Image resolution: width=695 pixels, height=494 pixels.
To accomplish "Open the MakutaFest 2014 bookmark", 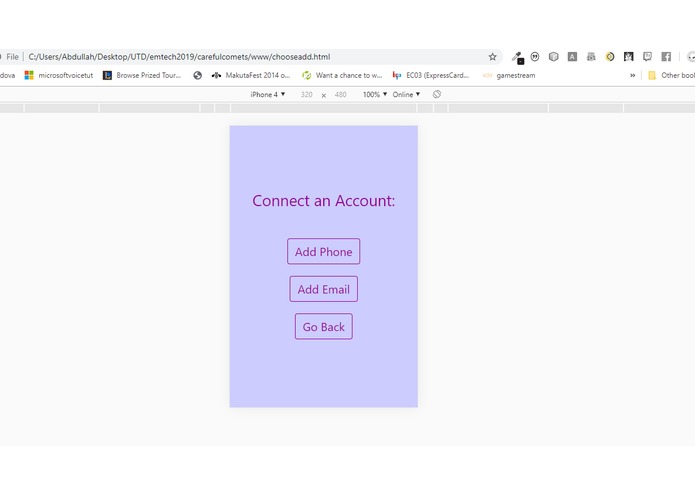I will (251, 75).
